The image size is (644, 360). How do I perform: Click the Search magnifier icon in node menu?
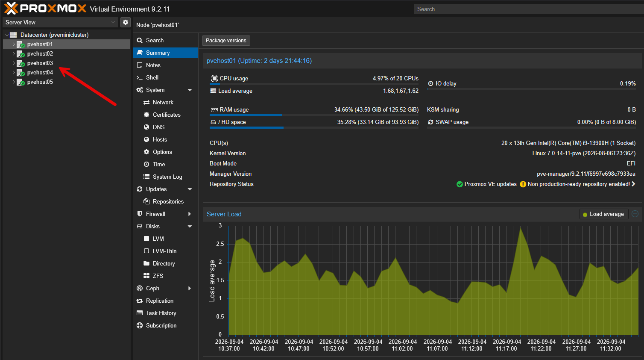[140, 40]
